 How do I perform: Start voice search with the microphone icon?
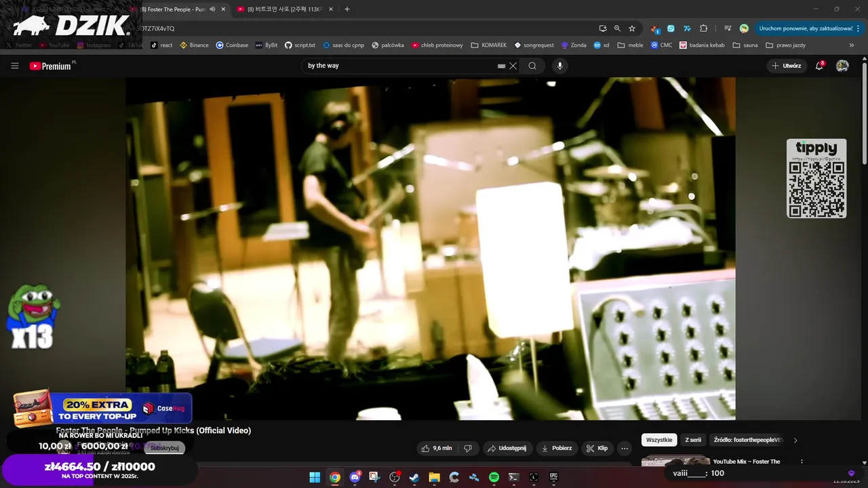tap(559, 66)
